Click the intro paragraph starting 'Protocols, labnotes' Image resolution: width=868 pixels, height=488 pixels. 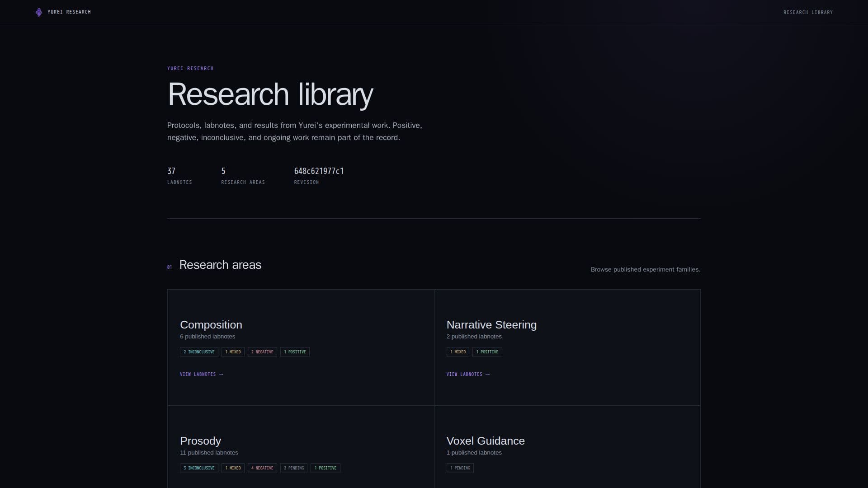[x=295, y=131]
